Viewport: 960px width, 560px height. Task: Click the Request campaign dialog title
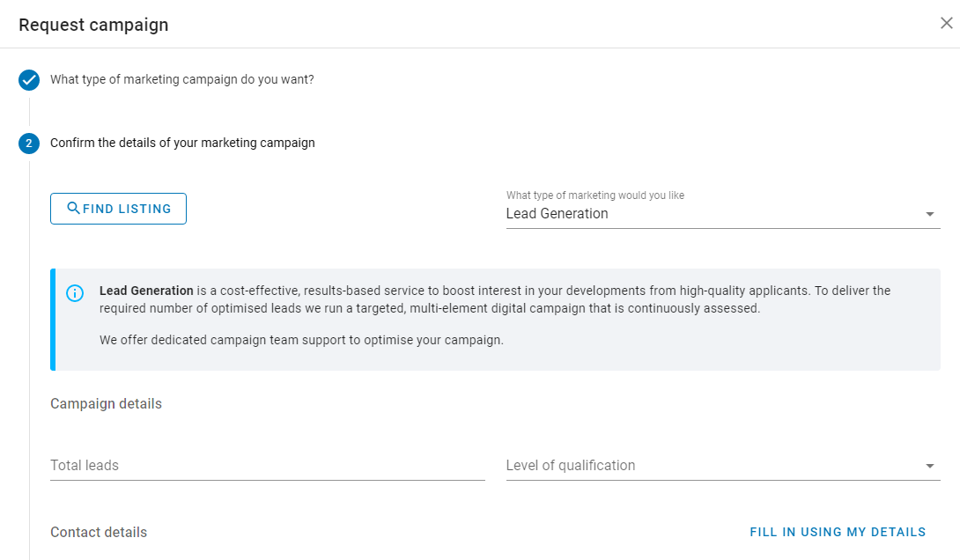(93, 25)
